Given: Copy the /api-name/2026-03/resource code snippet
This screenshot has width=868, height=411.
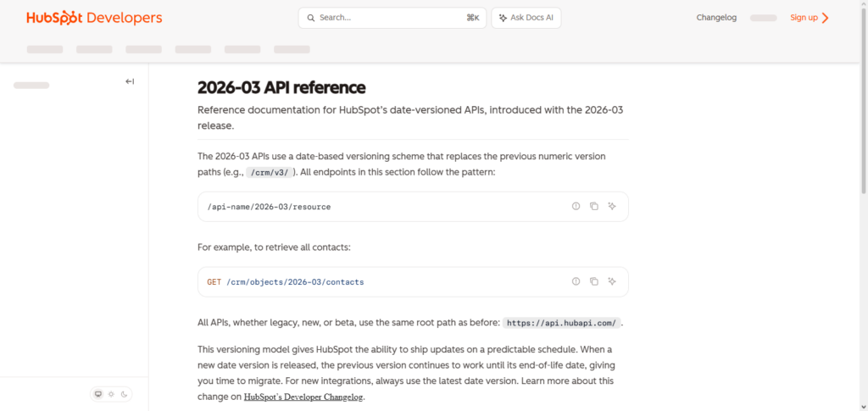Looking at the screenshot, I should [594, 206].
